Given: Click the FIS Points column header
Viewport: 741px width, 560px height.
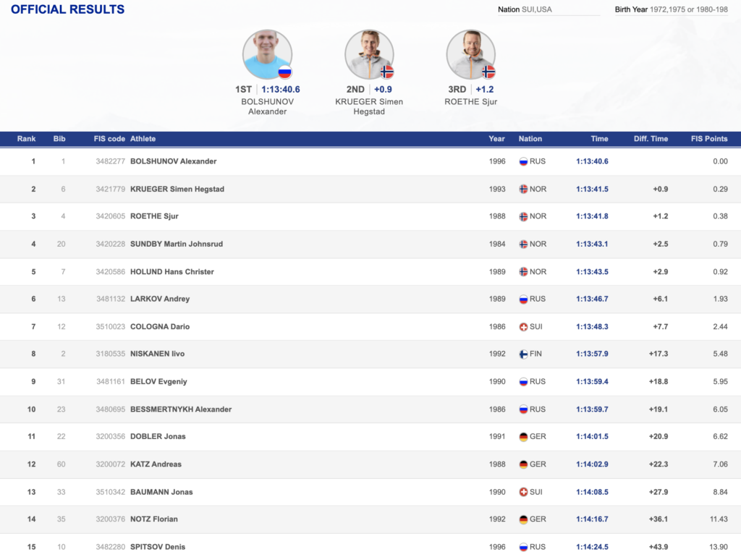Looking at the screenshot, I should (x=709, y=139).
